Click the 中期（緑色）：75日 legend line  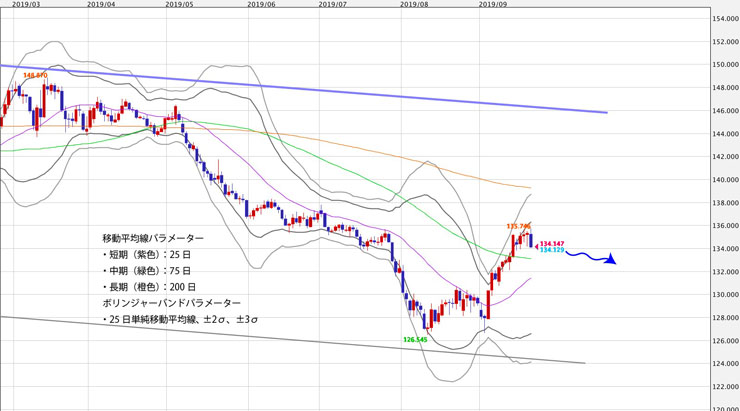pos(147,271)
